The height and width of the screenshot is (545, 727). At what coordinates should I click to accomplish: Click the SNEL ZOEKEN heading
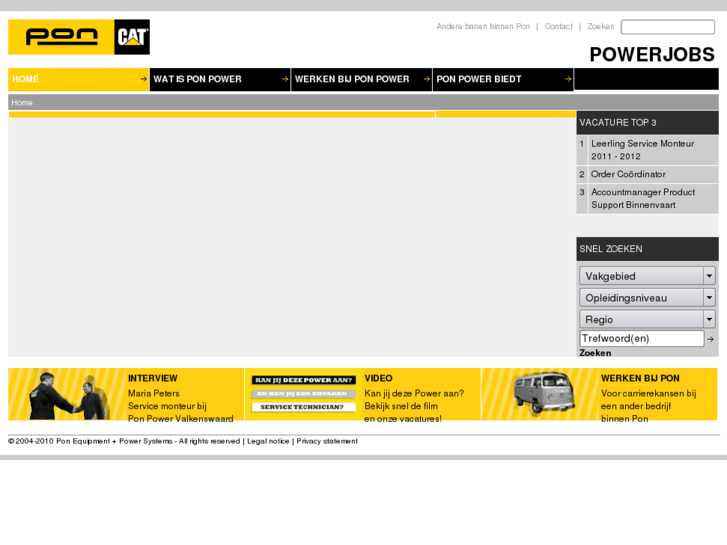pyautogui.click(x=611, y=249)
